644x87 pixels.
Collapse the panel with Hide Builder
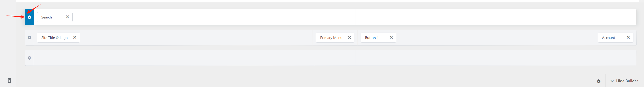pyautogui.click(x=624, y=81)
